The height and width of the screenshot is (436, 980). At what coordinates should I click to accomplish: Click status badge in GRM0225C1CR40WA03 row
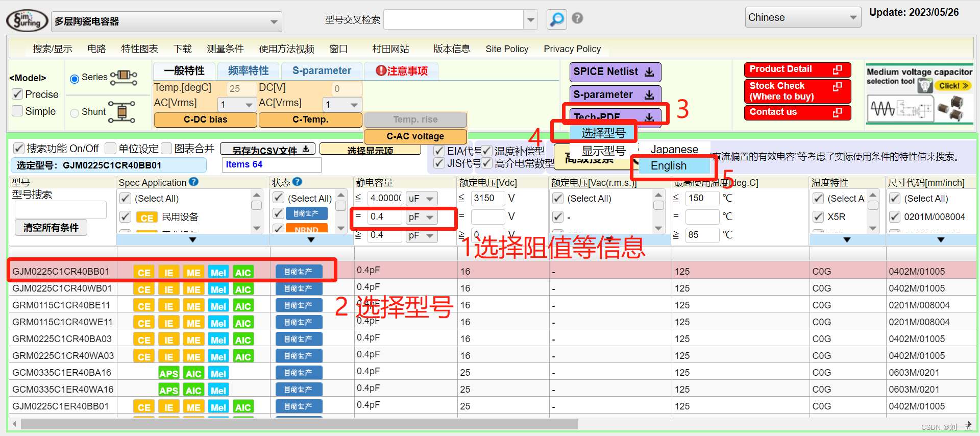tap(299, 356)
